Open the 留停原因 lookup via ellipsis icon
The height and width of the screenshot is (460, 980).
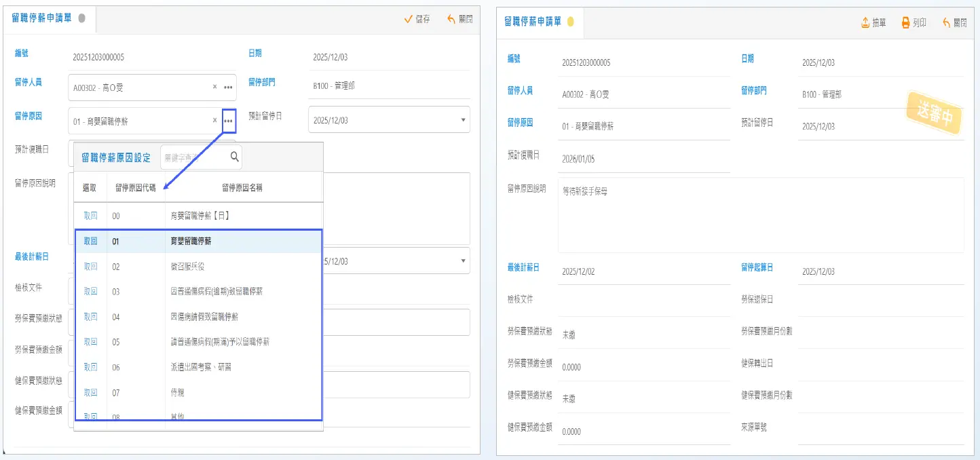(x=229, y=120)
